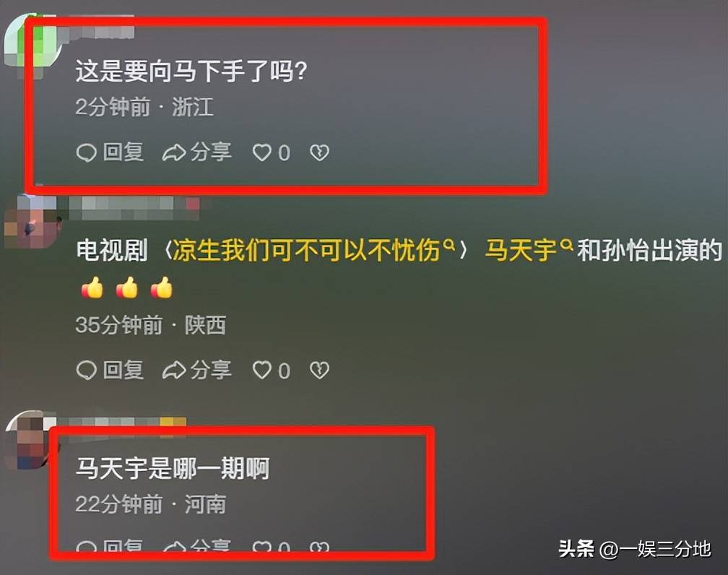Viewport: 728px width, 575px height.
Task: Open the 头条 @一娱三分地 watermark
Action: (x=634, y=548)
